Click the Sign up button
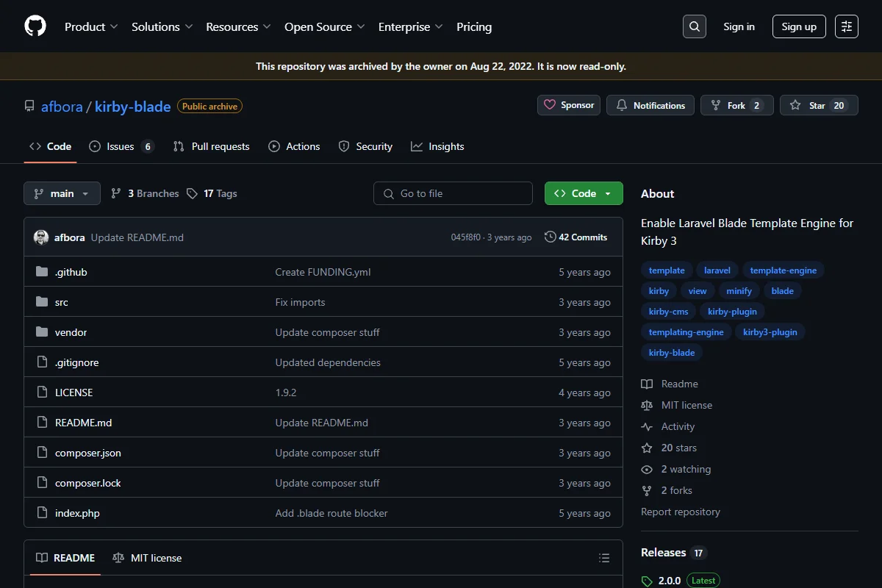Screen dimensions: 882x588 pyautogui.click(x=799, y=26)
